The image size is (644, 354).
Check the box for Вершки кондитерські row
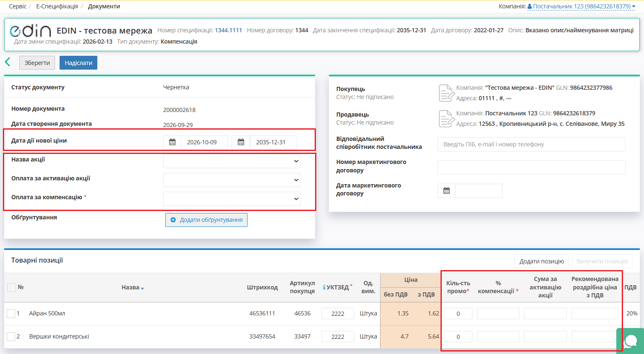(x=11, y=336)
